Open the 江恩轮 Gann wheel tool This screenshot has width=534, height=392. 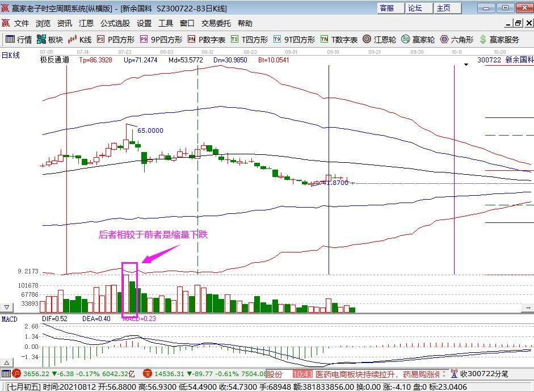379,40
